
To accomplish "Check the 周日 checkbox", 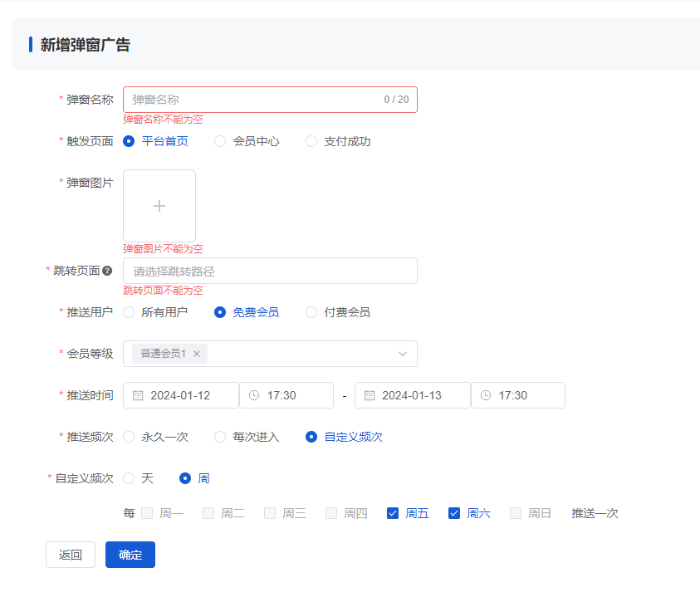I will point(516,513).
